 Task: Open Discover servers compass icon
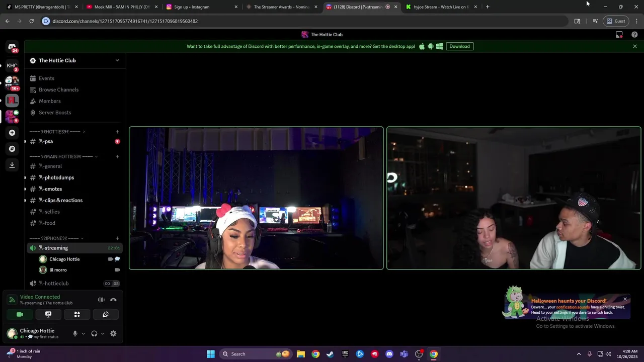[x=12, y=149]
